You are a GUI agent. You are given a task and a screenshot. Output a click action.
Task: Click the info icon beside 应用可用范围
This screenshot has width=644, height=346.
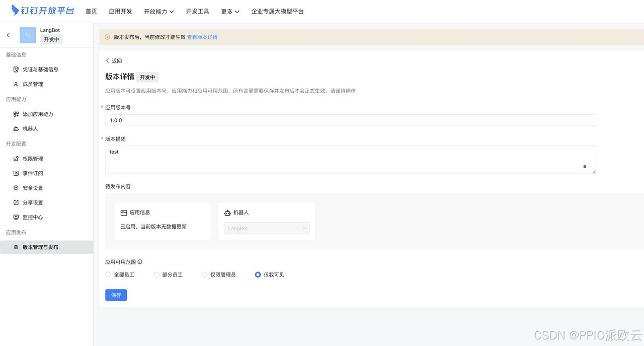click(x=140, y=262)
